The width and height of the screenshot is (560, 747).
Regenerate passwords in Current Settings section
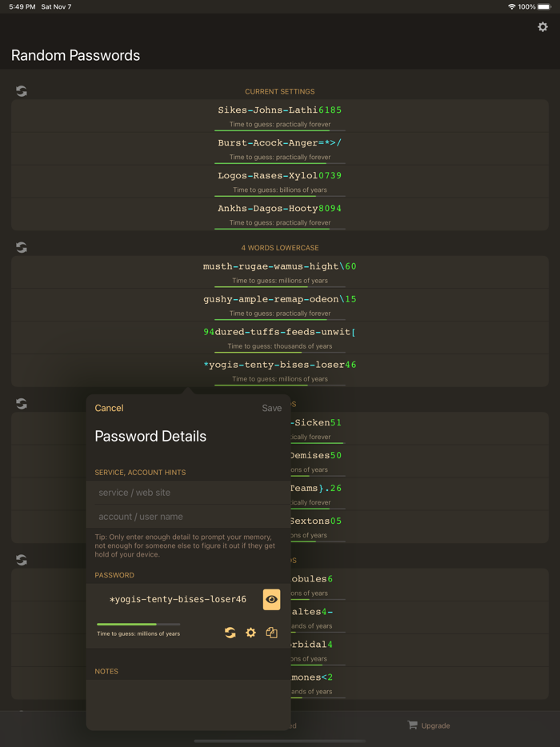21,91
